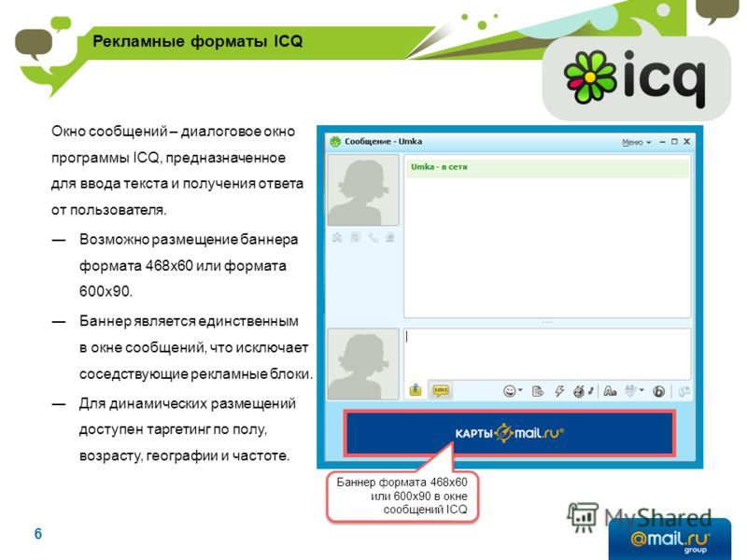Viewport: 747px width, 560px height.
Task: Click the callout text 'Баннер формата 468x60'
Action: [402, 482]
